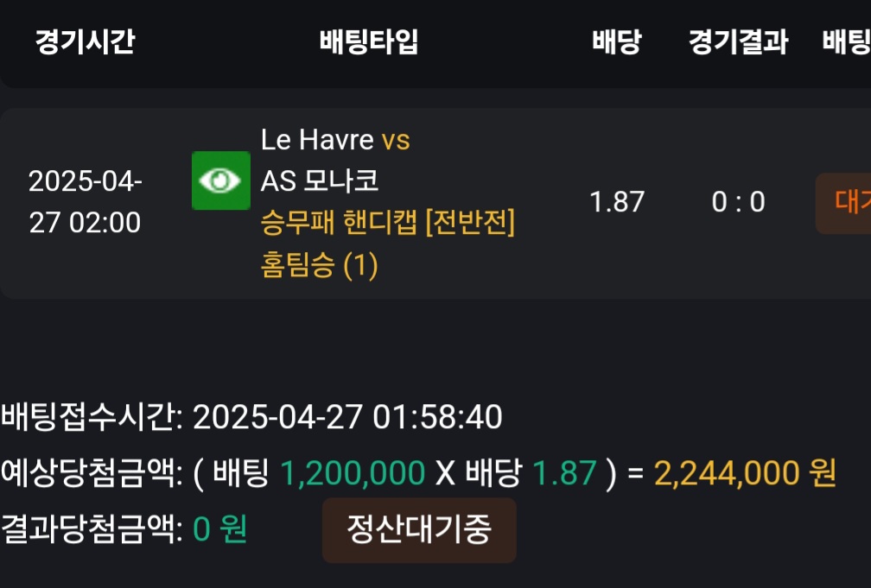The height and width of the screenshot is (588, 871).
Task: Click the green eye live-view icon
Action: 221,180
